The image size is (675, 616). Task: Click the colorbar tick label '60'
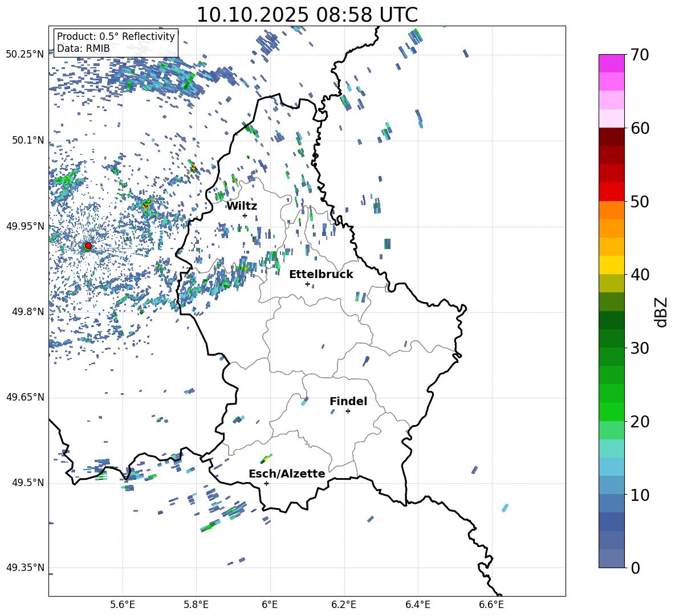[x=640, y=128]
